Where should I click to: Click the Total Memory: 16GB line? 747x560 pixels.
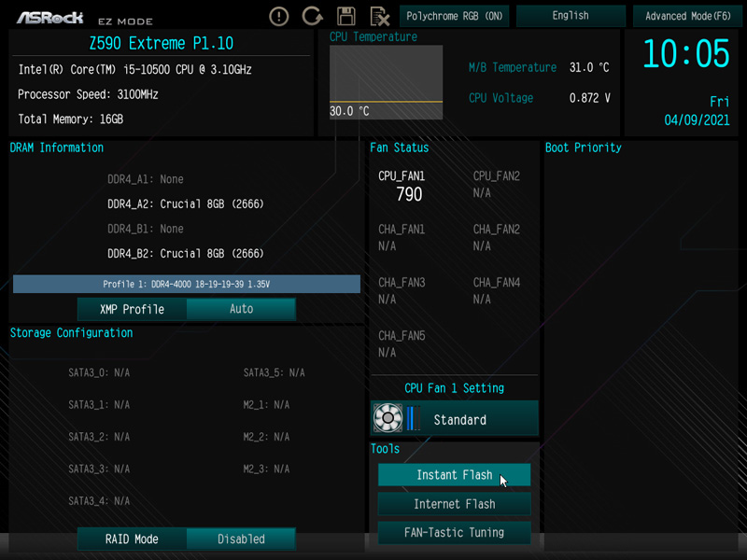pyautogui.click(x=71, y=119)
